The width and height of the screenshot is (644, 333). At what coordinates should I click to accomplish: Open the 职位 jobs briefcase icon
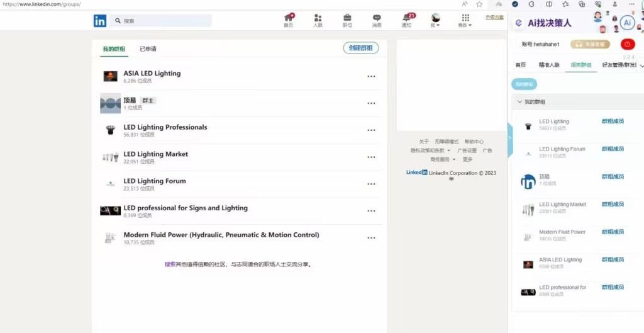[x=347, y=20]
